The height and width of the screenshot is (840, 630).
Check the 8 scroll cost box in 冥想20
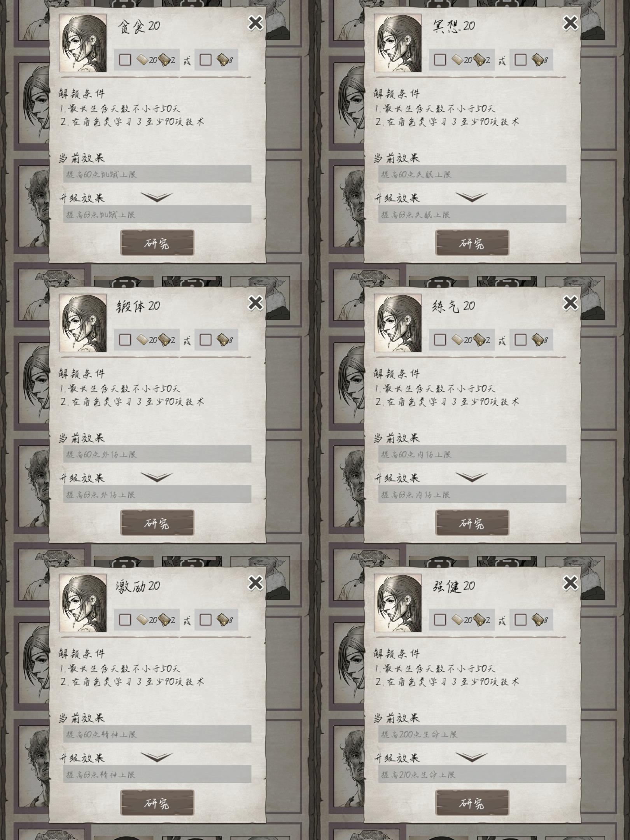click(520, 59)
